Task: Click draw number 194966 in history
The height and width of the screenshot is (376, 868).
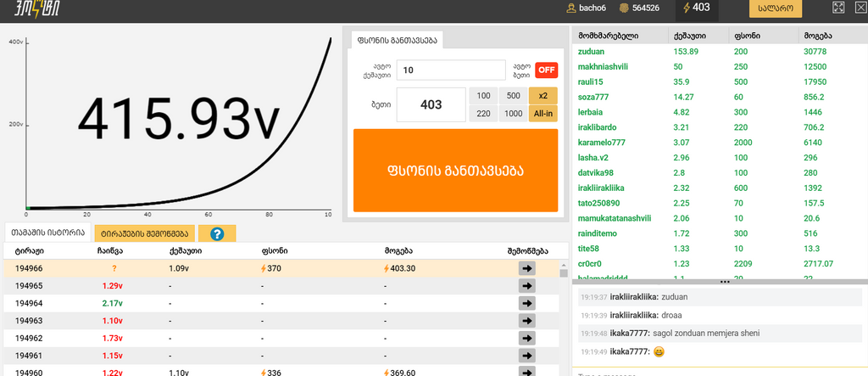Action: 29,268
